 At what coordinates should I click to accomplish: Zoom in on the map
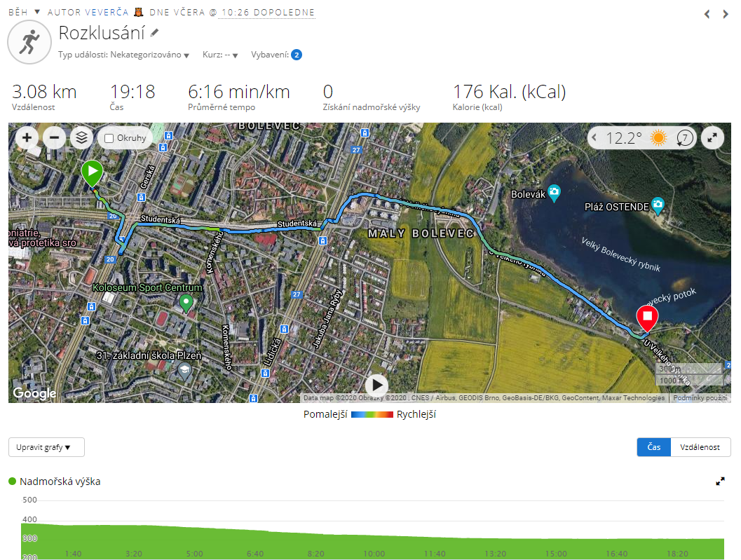pos(27,137)
